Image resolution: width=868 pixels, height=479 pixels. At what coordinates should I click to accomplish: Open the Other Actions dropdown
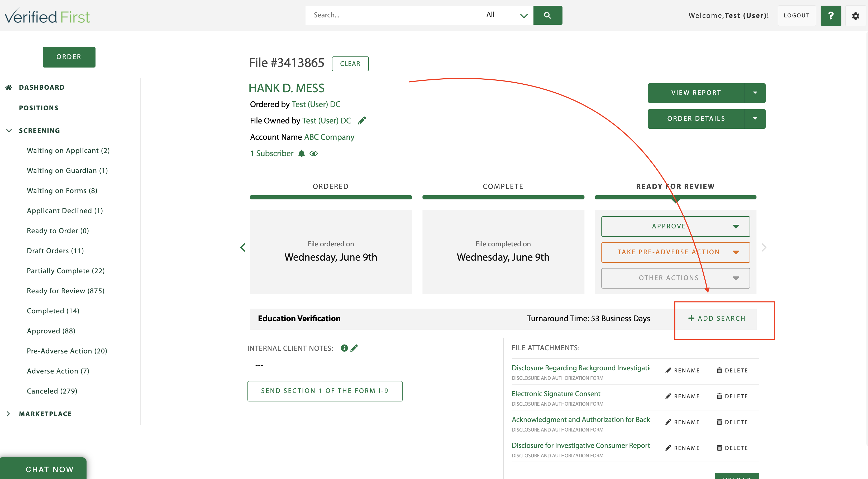tap(676, 278)
